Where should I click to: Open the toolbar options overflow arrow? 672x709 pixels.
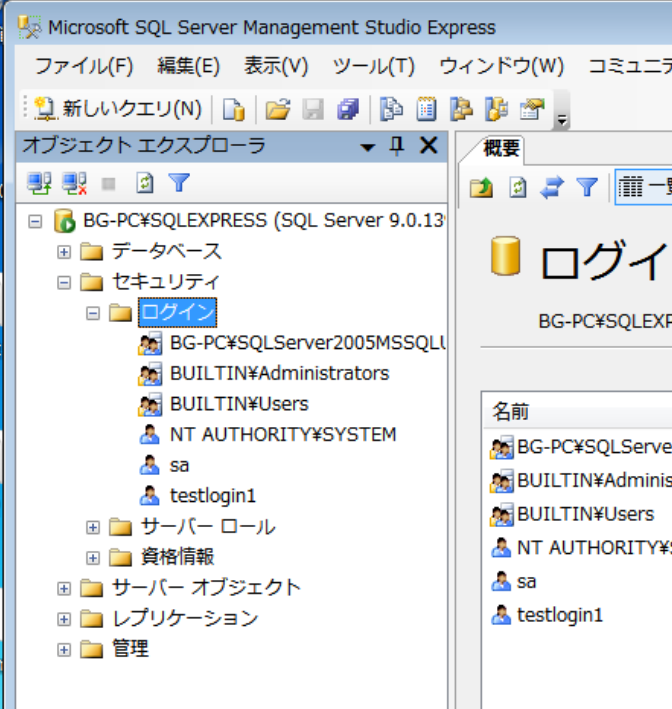click(x=562, y=120)
